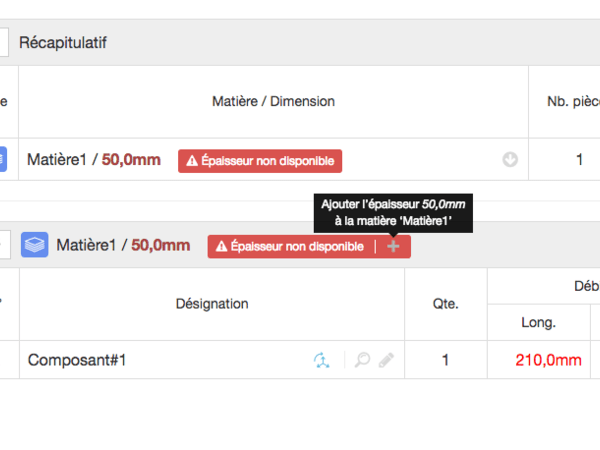Screen dimensions: 600x450
Task: Click the quantity cell of Composant#1
Action: [446, 360]
